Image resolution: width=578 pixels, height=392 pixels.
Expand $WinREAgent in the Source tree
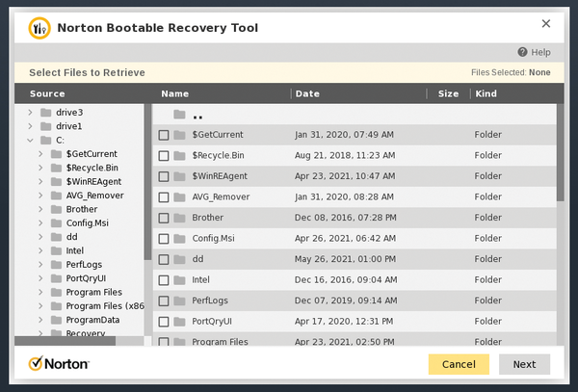(40, 181)
